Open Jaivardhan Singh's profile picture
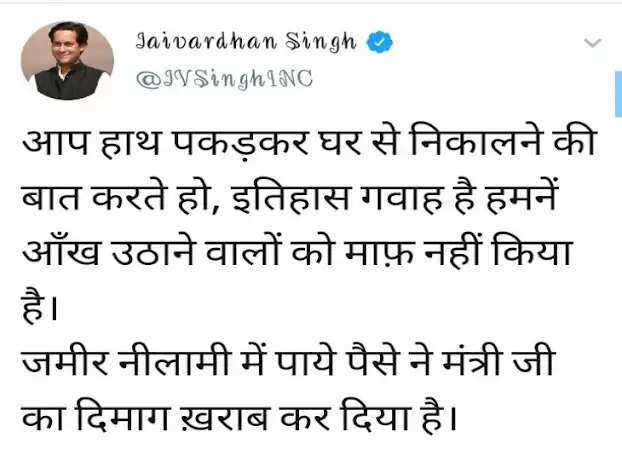 (67, 61)
